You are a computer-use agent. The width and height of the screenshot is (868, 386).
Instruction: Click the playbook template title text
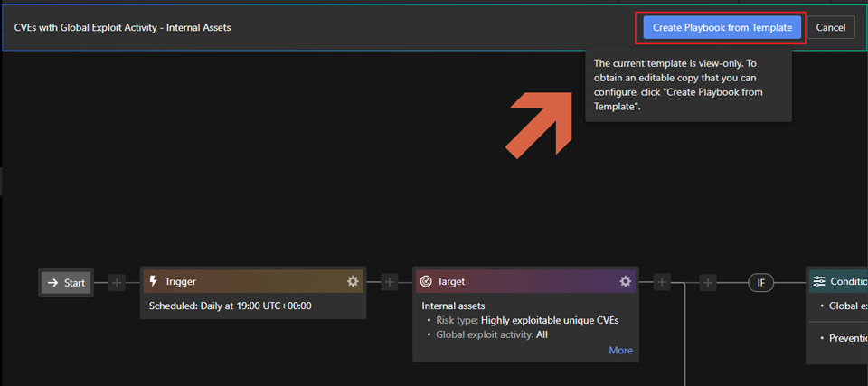[x=122, y=27]
